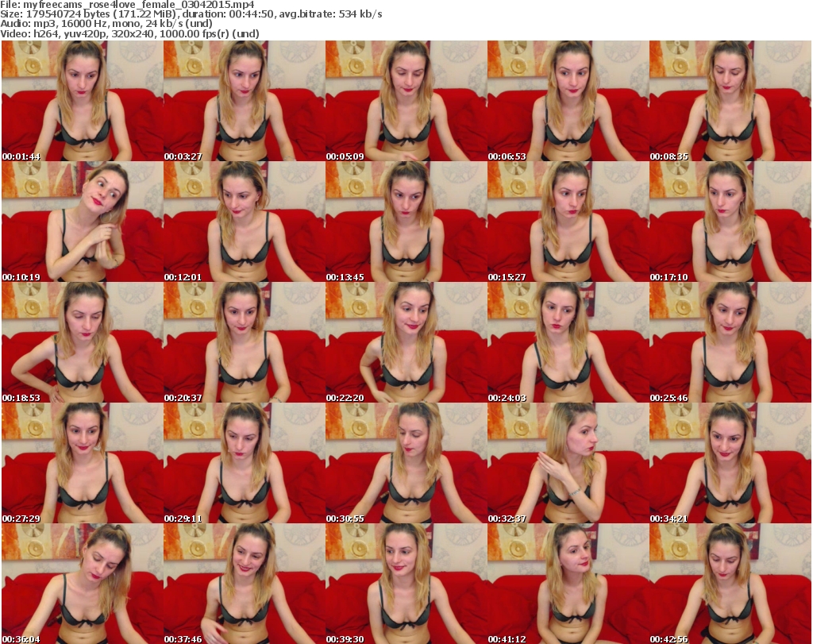Select the thumbnail timestamped 00:03:27

point(245,101)
